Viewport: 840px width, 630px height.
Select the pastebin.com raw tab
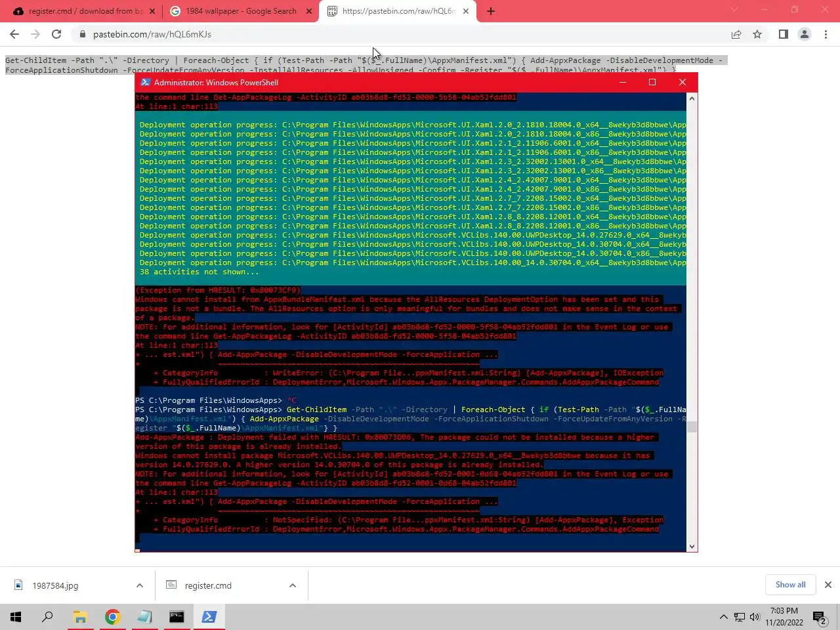pos(398,11)
